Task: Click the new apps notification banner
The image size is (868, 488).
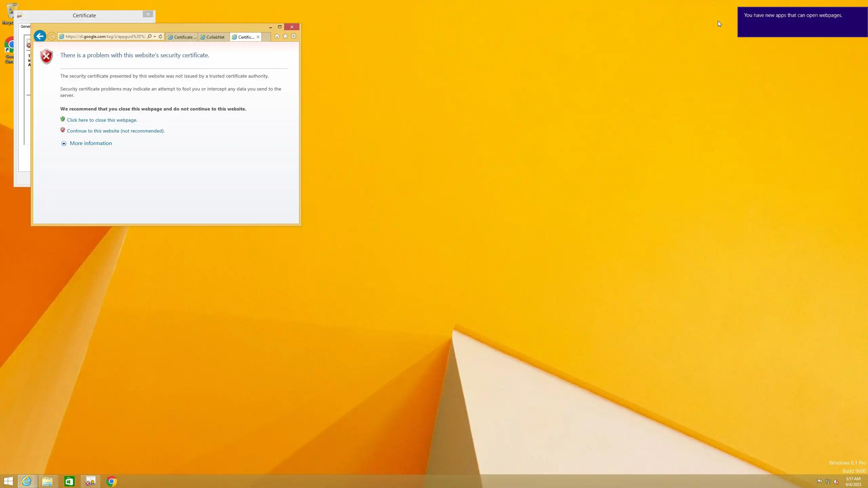Action: click(802, 22)
